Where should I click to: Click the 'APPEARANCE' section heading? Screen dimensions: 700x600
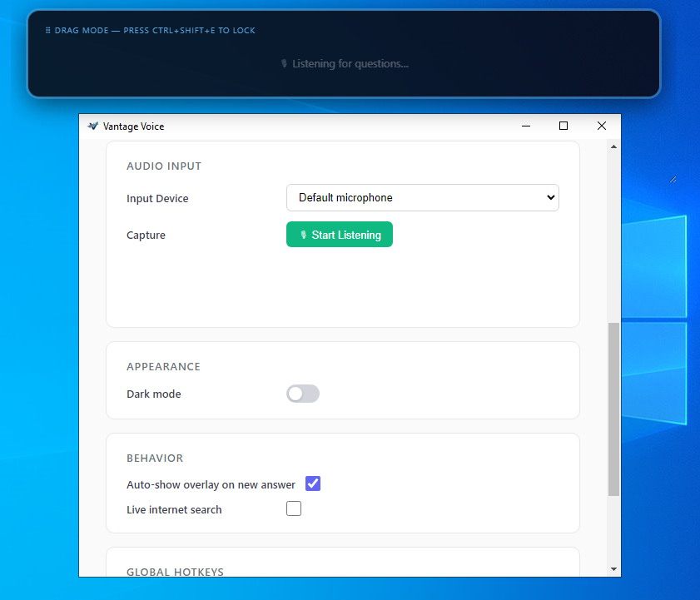[163, 366]
